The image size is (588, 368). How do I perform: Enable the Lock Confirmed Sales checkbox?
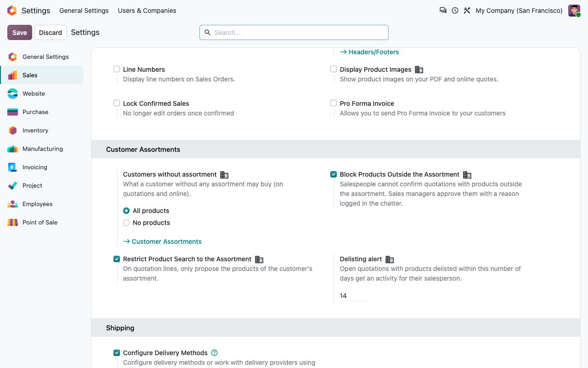117,103
